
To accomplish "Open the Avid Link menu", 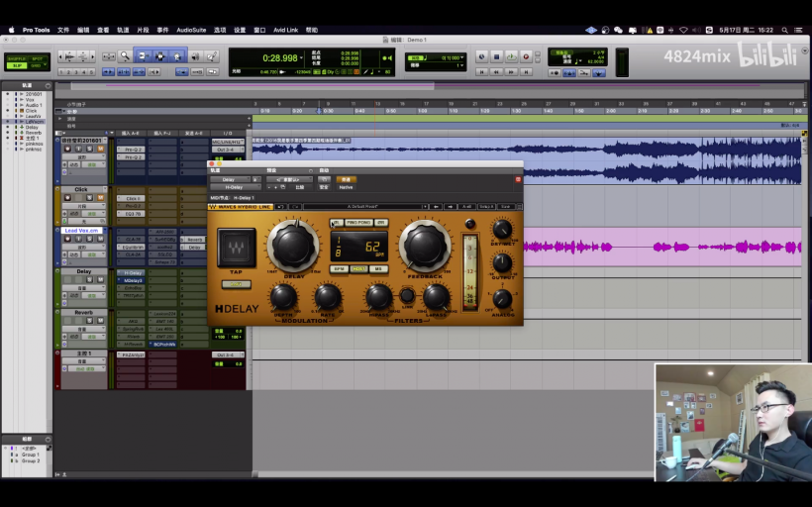I will pyautogui.click(x=285, y=30).
